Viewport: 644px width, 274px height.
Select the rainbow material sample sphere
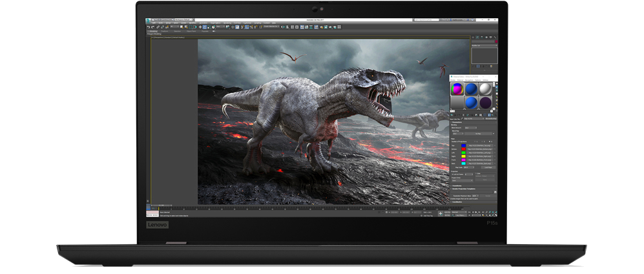click(x=457, y=89)
